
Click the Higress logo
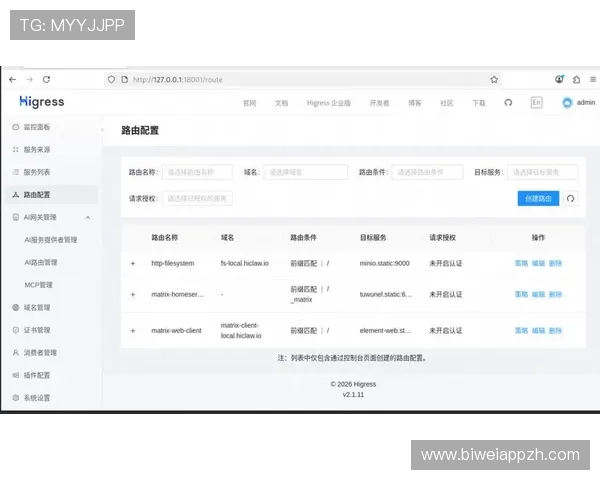42,102
